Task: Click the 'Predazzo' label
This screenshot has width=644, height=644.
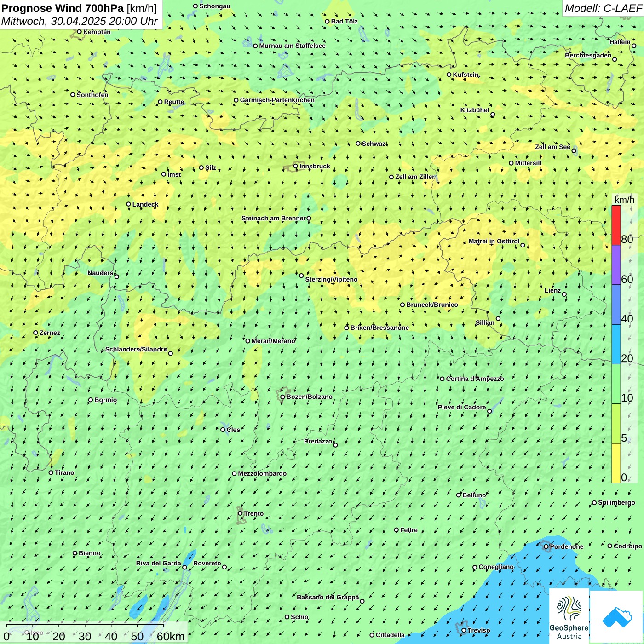Action: click(x=318, y=441)
